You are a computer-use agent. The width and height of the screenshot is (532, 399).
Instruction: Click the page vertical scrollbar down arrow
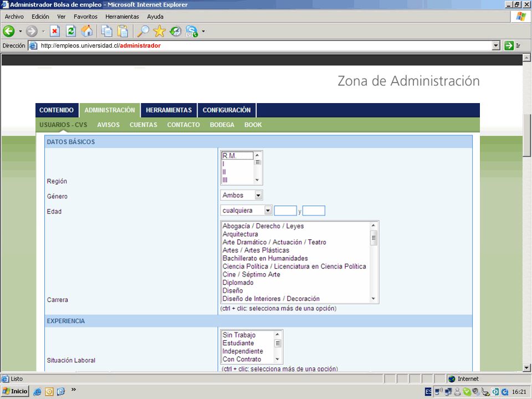coord(526,367)
